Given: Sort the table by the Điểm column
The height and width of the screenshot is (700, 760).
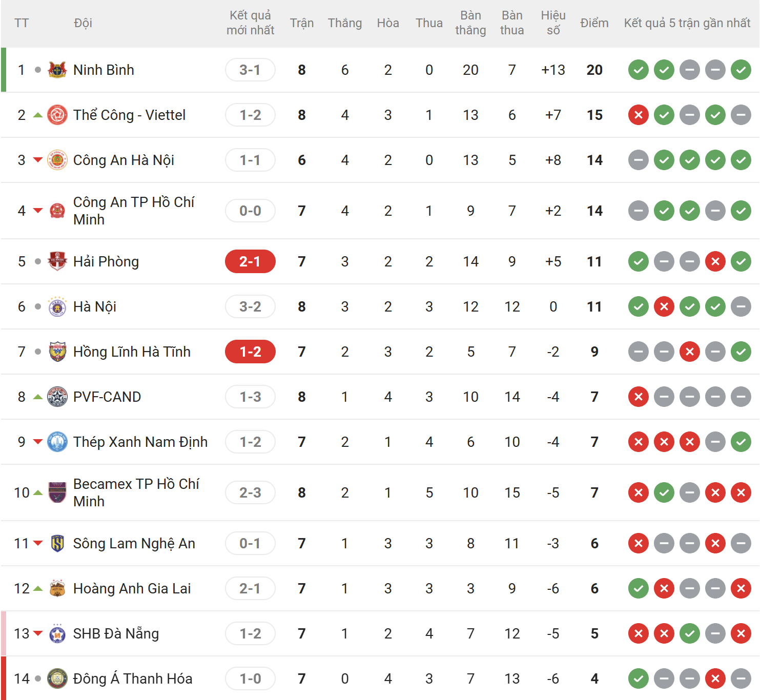Looking at the screenshot, I should click(x=594, y=23).
